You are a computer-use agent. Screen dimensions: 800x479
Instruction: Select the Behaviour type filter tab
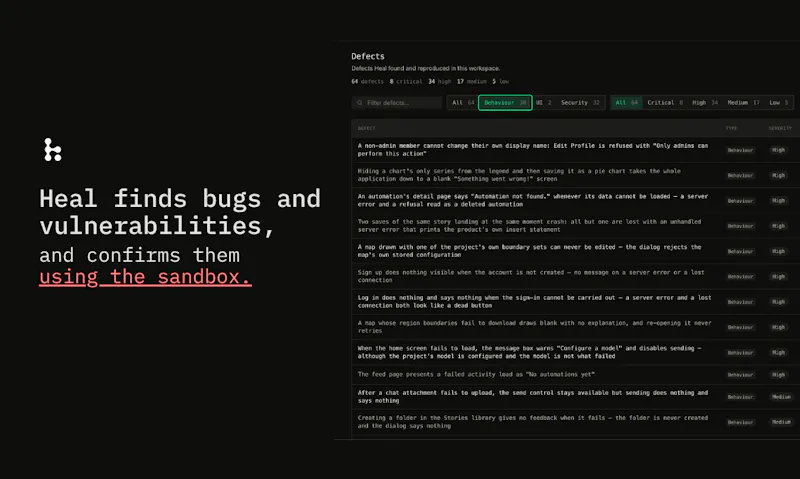point(505,103)
